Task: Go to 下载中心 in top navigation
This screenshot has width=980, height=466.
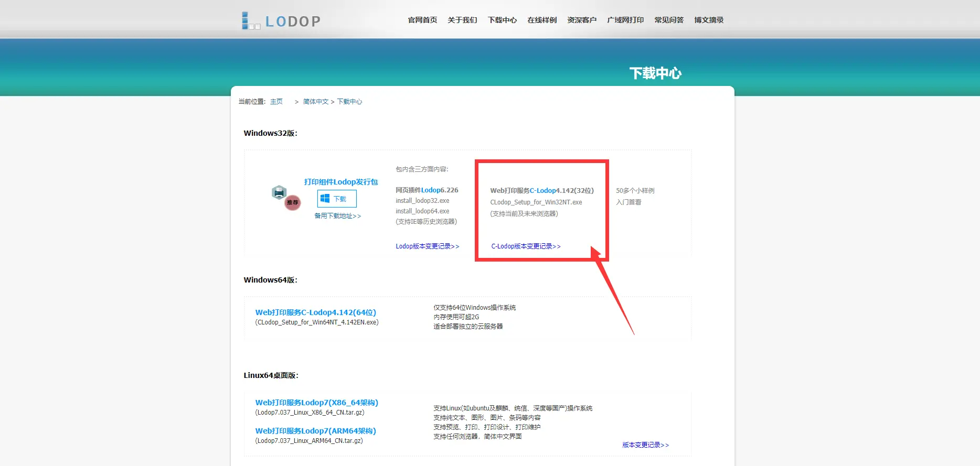Action: tap(502, 20)
